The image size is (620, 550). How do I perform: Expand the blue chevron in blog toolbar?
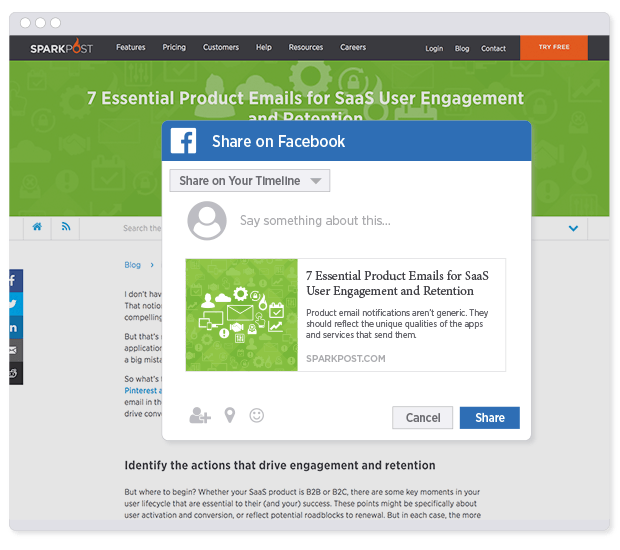(573, 228)
